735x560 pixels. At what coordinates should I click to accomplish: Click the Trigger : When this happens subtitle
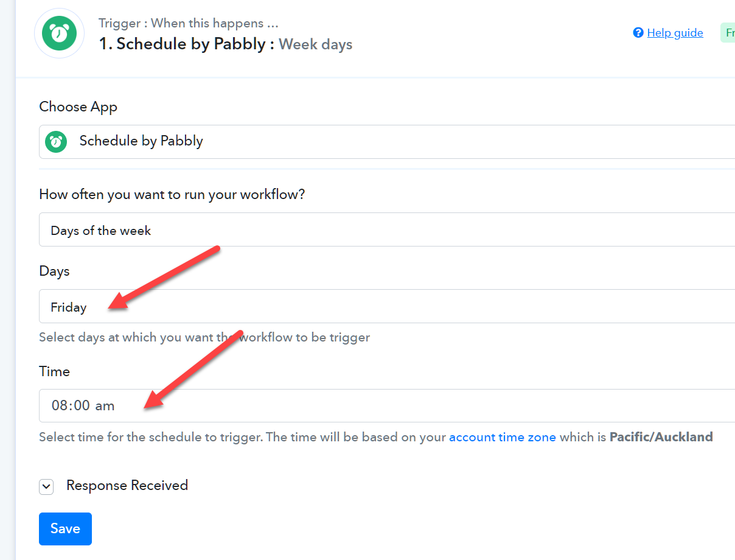click(189, 23)
